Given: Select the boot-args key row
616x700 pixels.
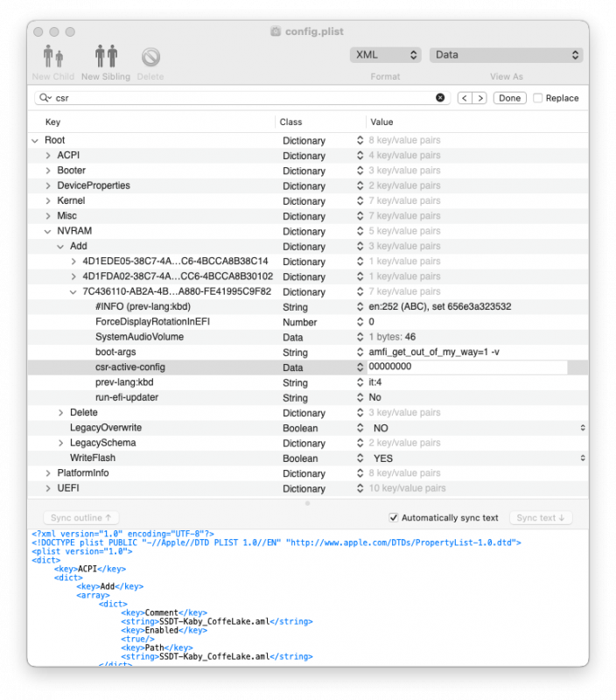Looking at the screenshot, I should click(115, 353).
